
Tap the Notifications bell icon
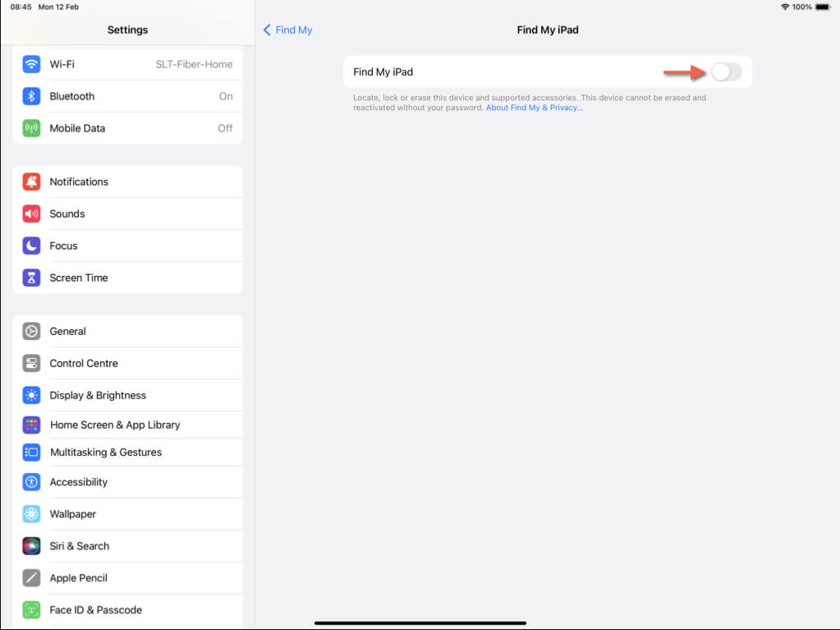(31, 182)
